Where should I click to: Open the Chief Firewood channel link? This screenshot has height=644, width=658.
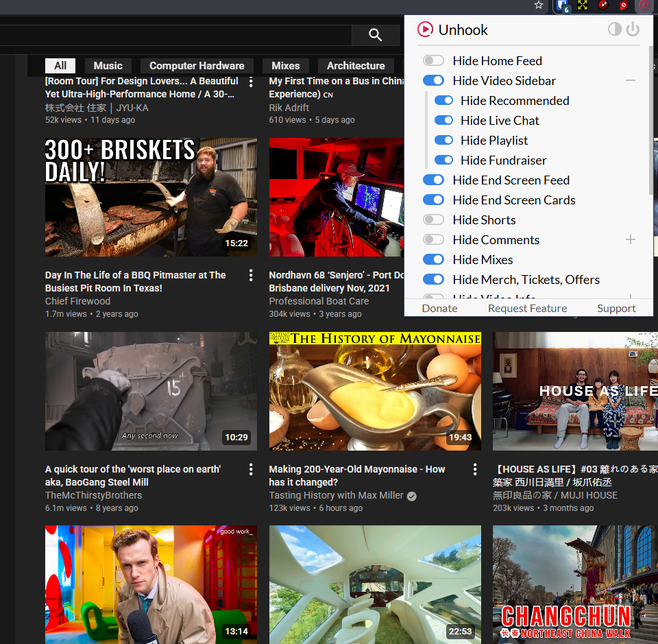pyautogui.click(x=77, y=301)
